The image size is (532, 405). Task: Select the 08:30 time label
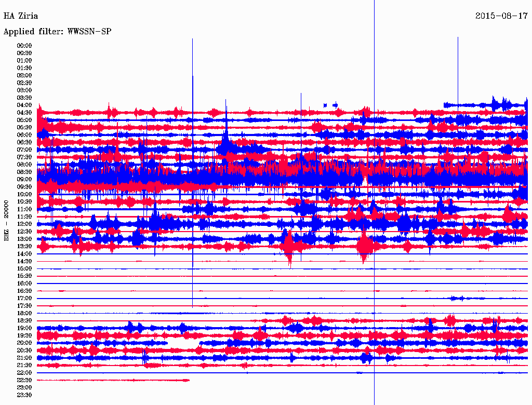[x=24, y=172]
